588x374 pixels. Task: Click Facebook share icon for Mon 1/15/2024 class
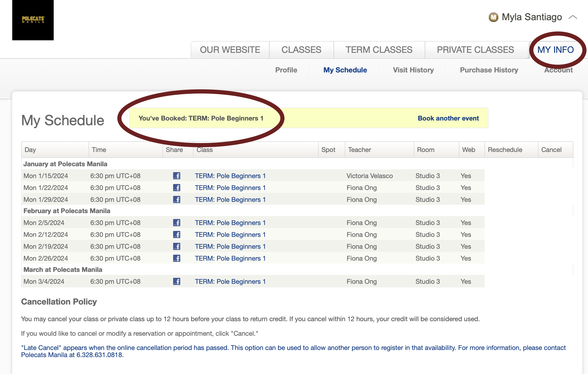point(177,176)
